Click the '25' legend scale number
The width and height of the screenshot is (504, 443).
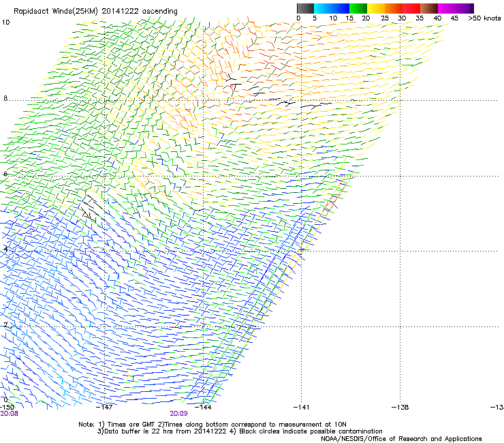tap(385, 18)
